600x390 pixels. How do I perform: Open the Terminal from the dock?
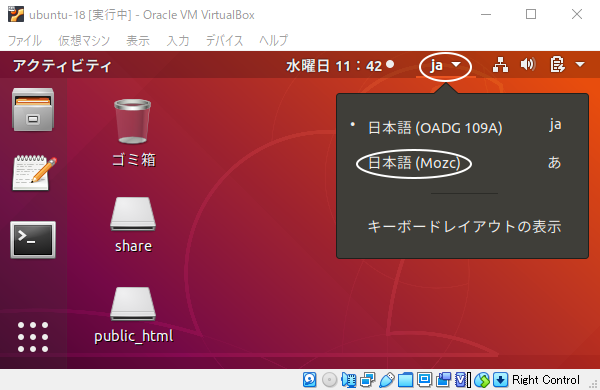pyautogui.click(x=33, y=240)
